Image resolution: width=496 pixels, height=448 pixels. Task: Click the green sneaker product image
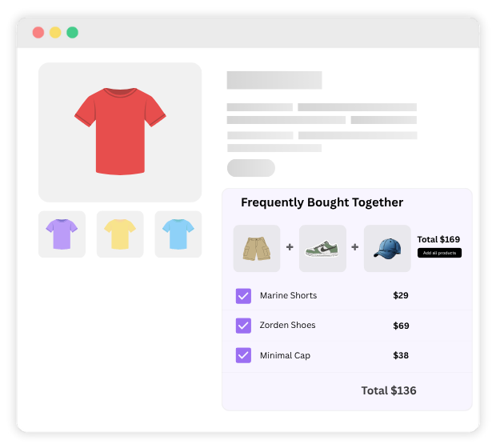(x=322, y=248)
